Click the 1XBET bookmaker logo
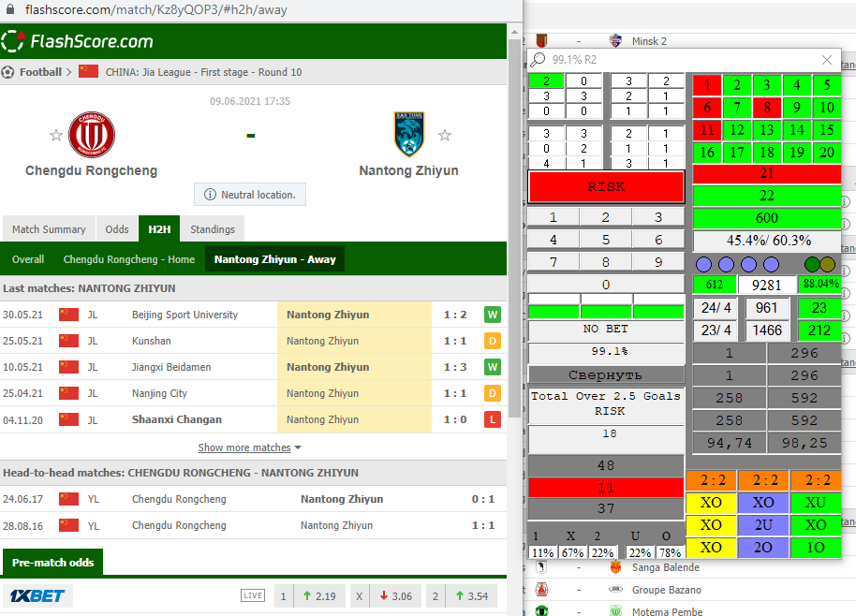This screenshot has width=856, height=616. 37,596
